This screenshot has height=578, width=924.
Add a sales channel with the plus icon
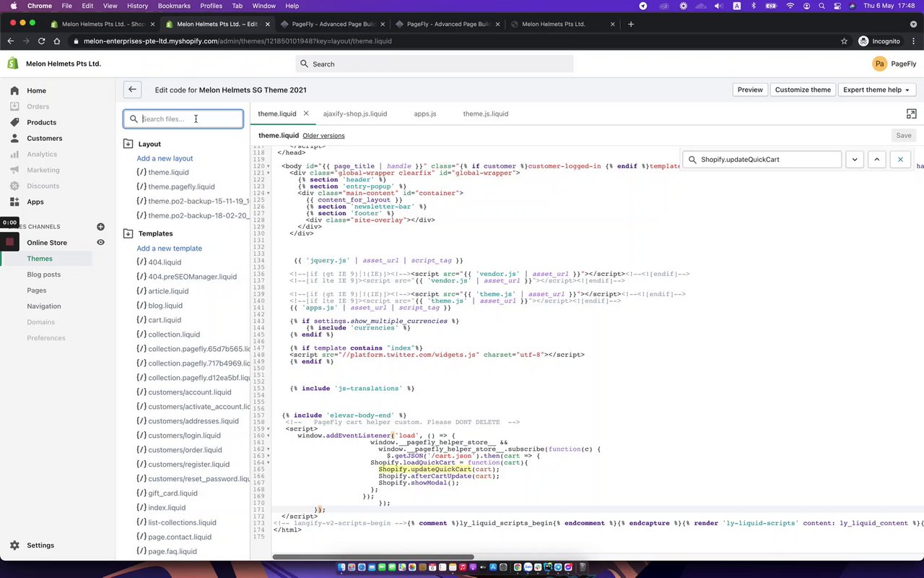100,227
